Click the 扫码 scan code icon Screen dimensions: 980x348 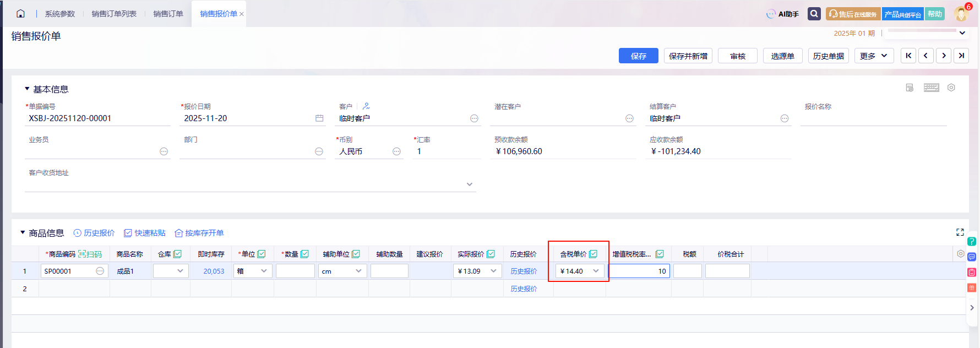tap(90, 254)
